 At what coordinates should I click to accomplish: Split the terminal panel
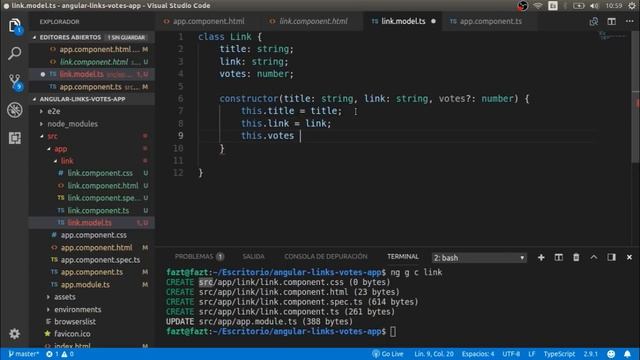[558, 258]
